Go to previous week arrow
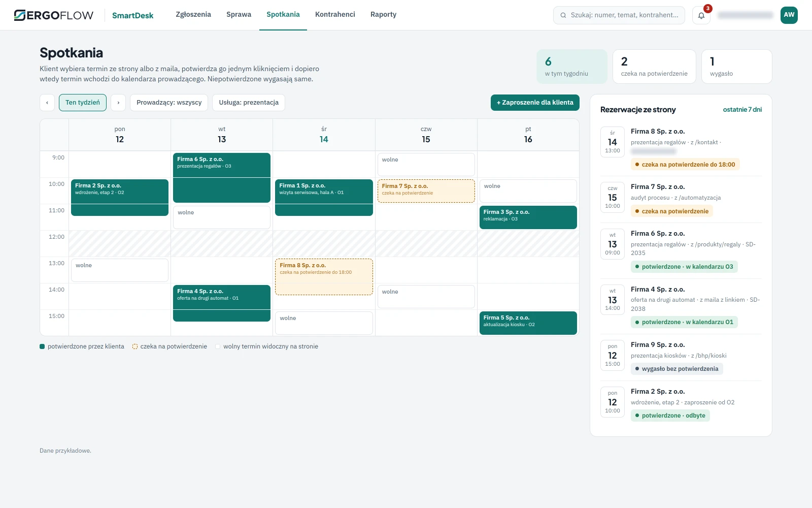This screenshot has width=812, height=508. click(x=47, y=103)
